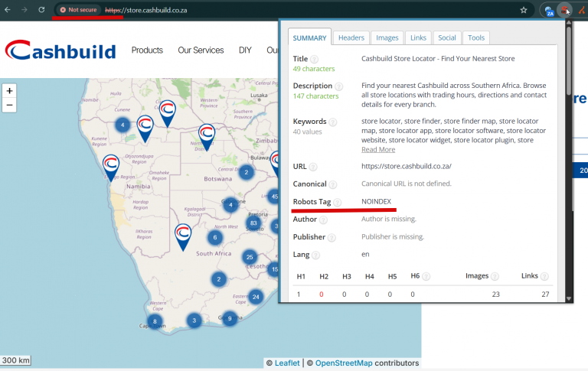Zoom out the map with the minus button

click(9, 105)
